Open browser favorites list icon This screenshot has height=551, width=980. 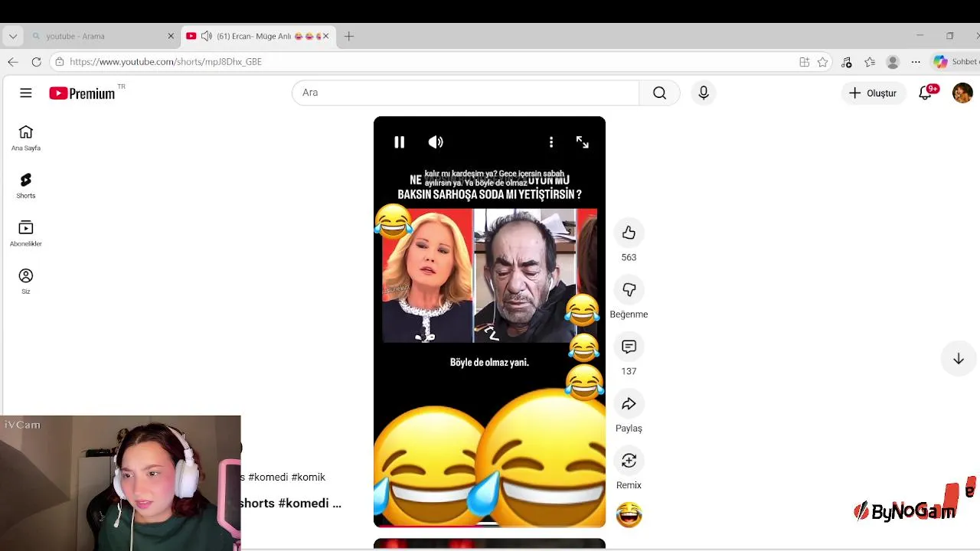[x=870, y=62]
